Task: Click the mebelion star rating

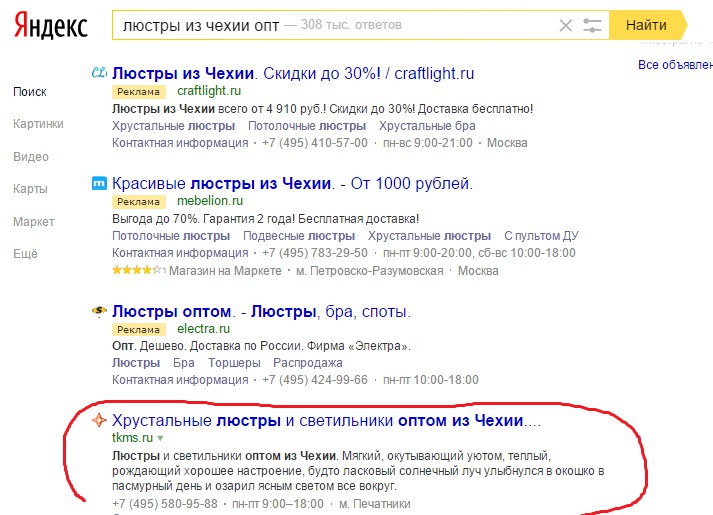Action: click(138, 271)
